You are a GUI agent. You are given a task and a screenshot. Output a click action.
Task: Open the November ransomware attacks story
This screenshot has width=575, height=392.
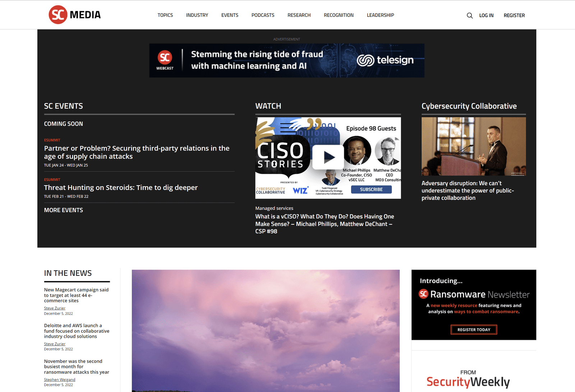click(77, 367)
